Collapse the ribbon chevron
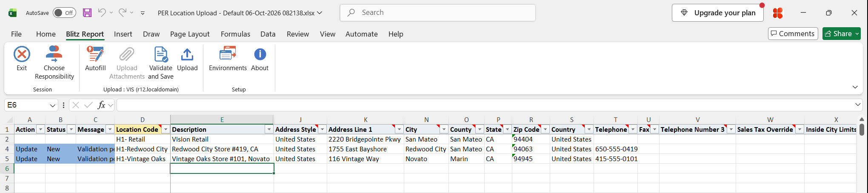The height and width of the screenshot is (193, 868). (855, 87)
